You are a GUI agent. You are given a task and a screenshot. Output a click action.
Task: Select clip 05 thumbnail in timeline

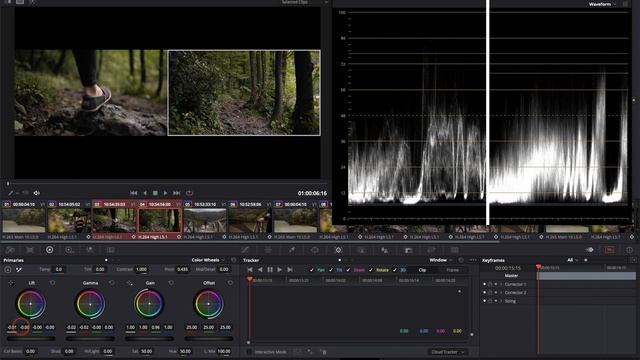click(205, 220)
